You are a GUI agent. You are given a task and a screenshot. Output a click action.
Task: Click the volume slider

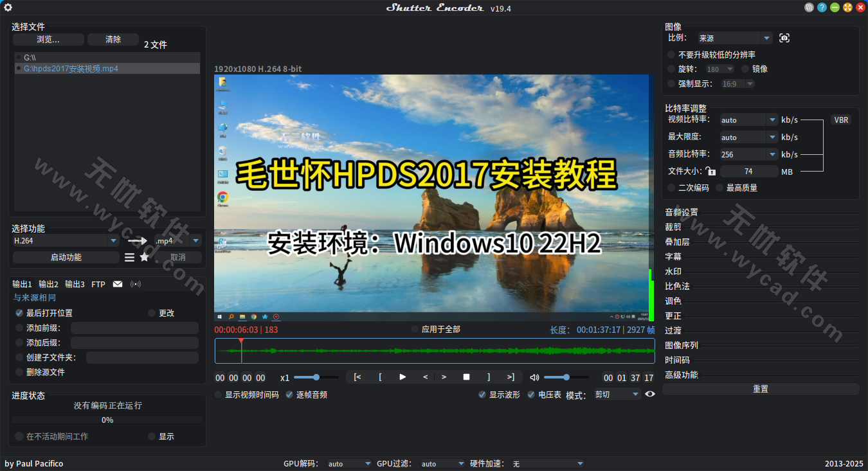[x=566, y=377]
